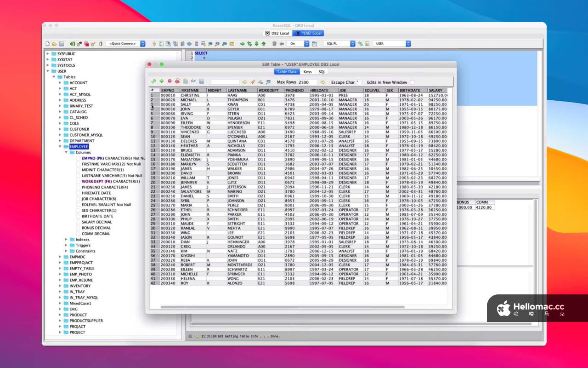Click the open folder icon in main toolbar
The image size is (588, 368).
(54, 44)
